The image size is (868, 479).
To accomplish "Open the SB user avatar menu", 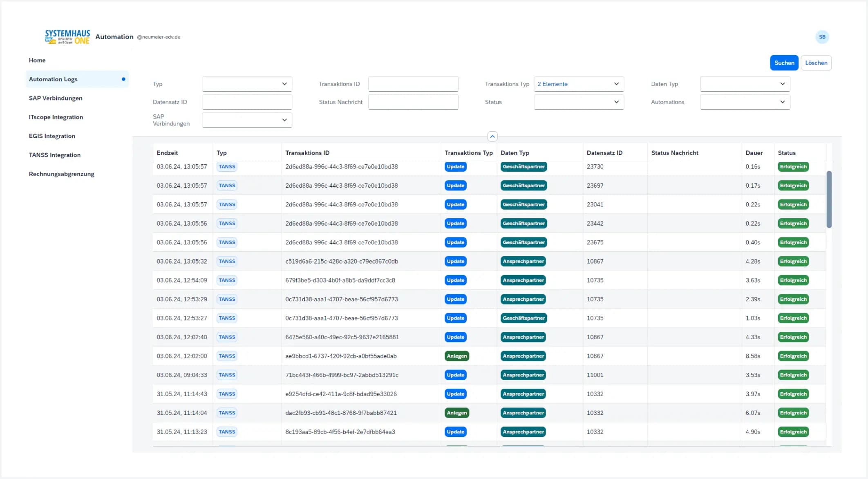I will coord(822,37).
